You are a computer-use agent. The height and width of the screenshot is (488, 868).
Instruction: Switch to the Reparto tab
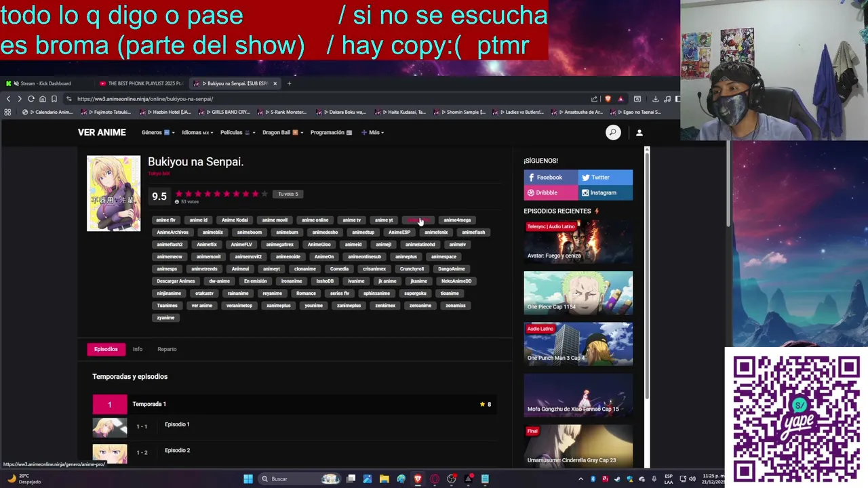(x=167, y=349)
